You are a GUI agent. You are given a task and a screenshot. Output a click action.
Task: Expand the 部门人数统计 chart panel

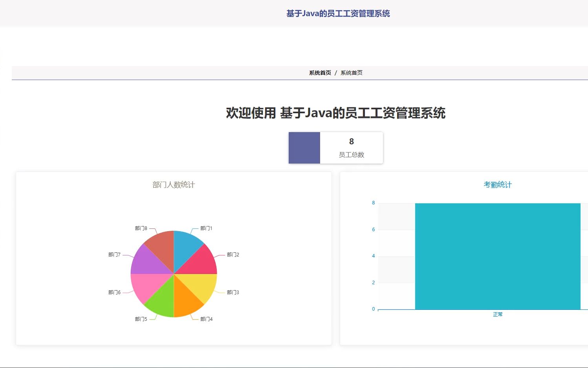tap(174, 258)
